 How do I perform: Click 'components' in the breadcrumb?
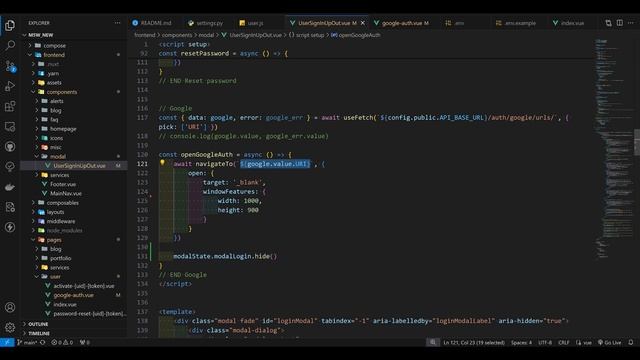click(x=176, y=35)
